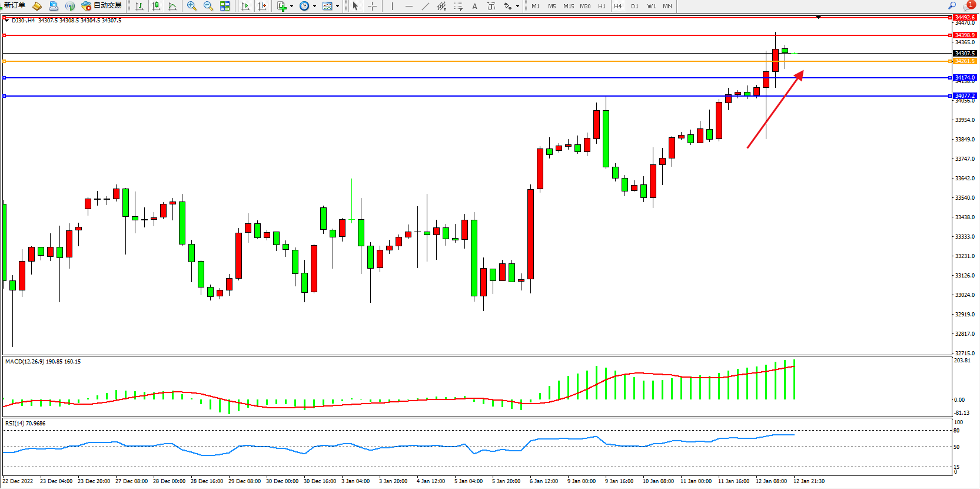The width and height of the screenshot is (980, 489).
Task: Select the horizontal line drawing tool
Action: pos(408,6)
